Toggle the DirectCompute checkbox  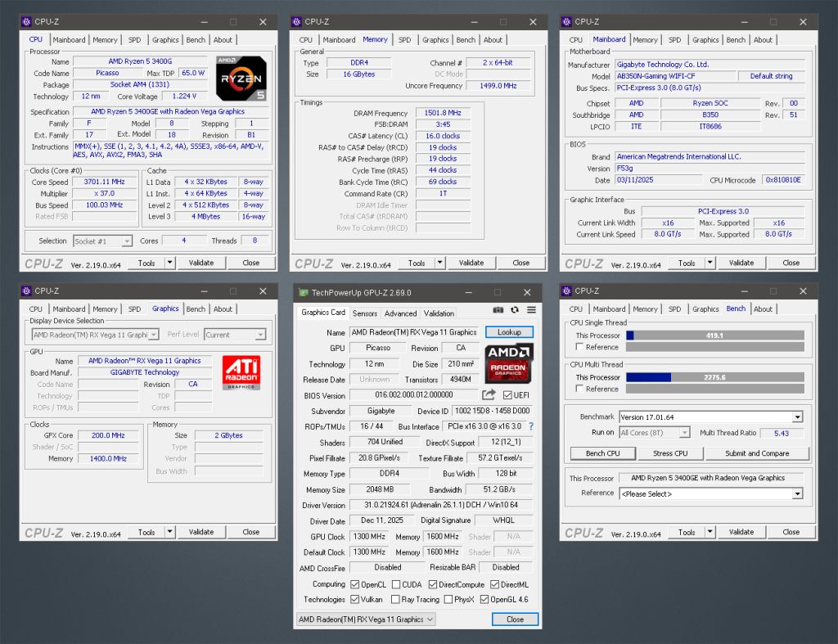433,584
